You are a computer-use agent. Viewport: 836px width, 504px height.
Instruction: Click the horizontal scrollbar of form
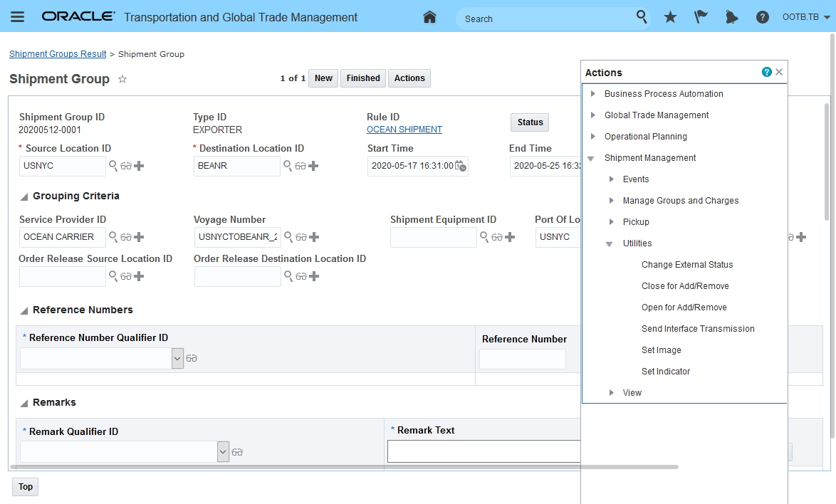click(345, 467)
